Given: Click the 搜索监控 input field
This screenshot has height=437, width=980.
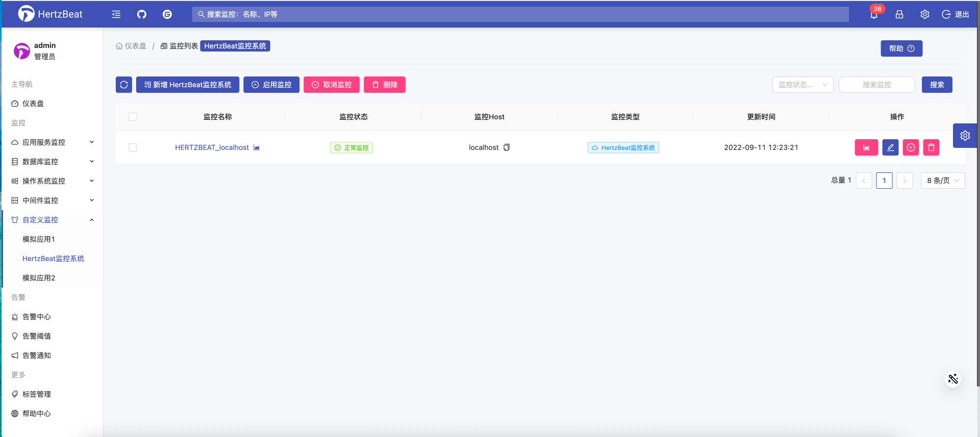Looking at the screenshot, I should [x=876, y=85].
